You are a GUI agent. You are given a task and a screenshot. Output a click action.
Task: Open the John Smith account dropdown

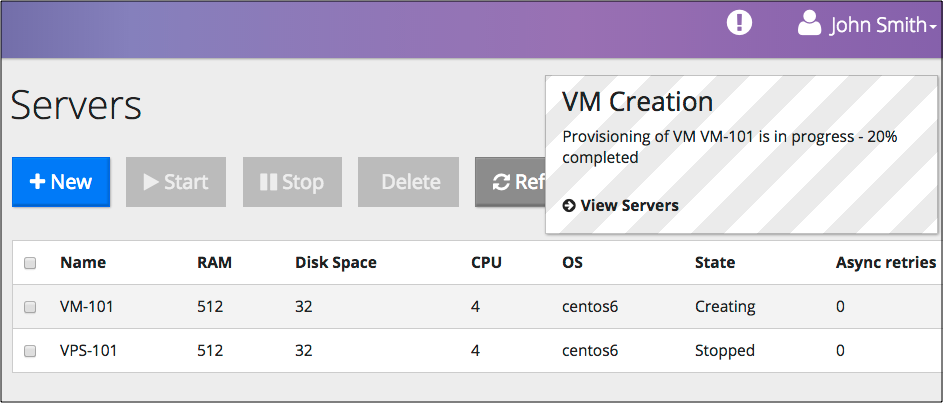pos(880,25)
